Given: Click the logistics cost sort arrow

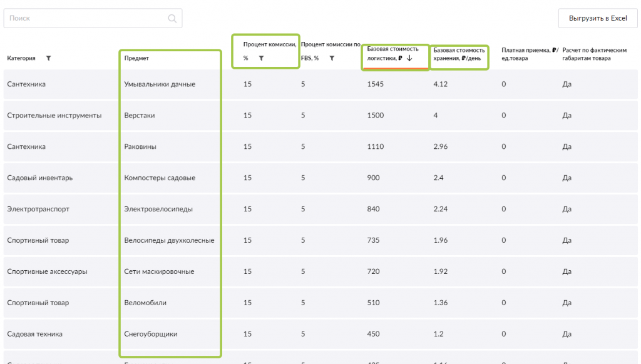Looking at the screenshot, I should pyautogui.click(x=409, y=58).
